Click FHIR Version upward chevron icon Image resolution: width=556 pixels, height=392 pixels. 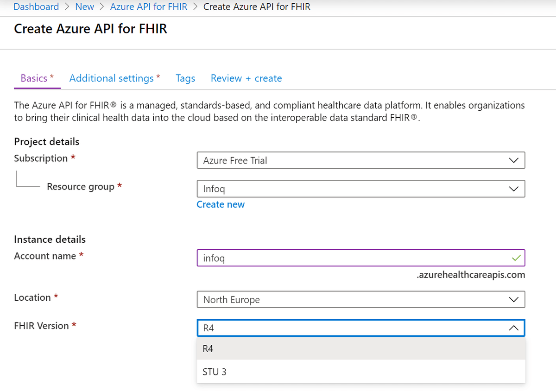click(513, 328)
